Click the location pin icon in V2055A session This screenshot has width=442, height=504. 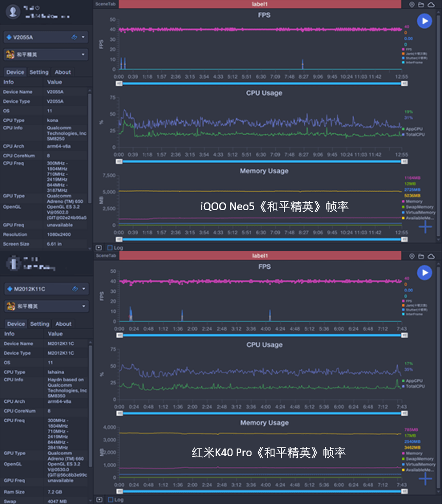tap(412, 5)
